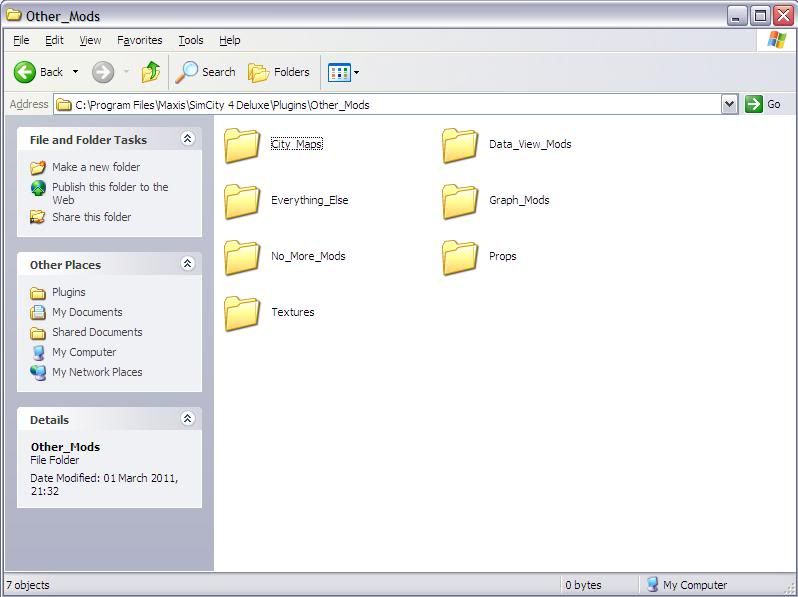Maximize the Other_Mods window
The height and width of the screenshot is (597, 798).
(760, 16)
